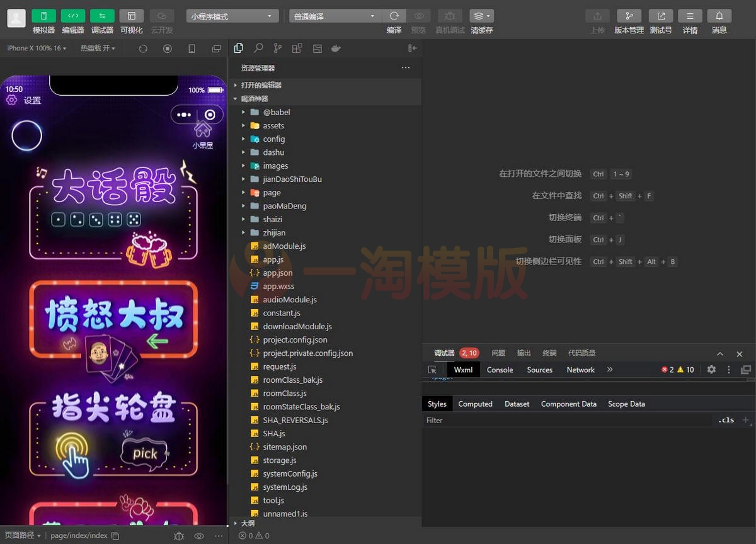Click the simulator phone device icon
Image resolution: width=756 pixels, height=544 pixels.
pyautogui.click(x=192, y=48)
